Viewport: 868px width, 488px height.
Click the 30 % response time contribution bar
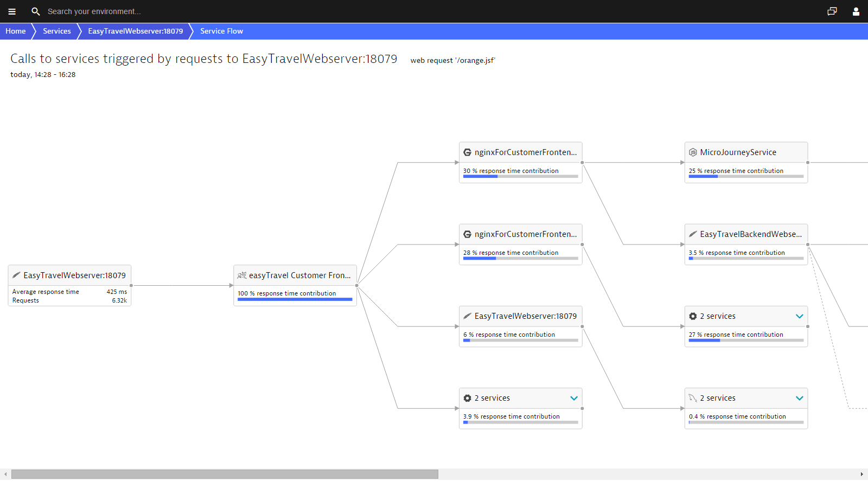pyautogui.click(x=521, y=176)
